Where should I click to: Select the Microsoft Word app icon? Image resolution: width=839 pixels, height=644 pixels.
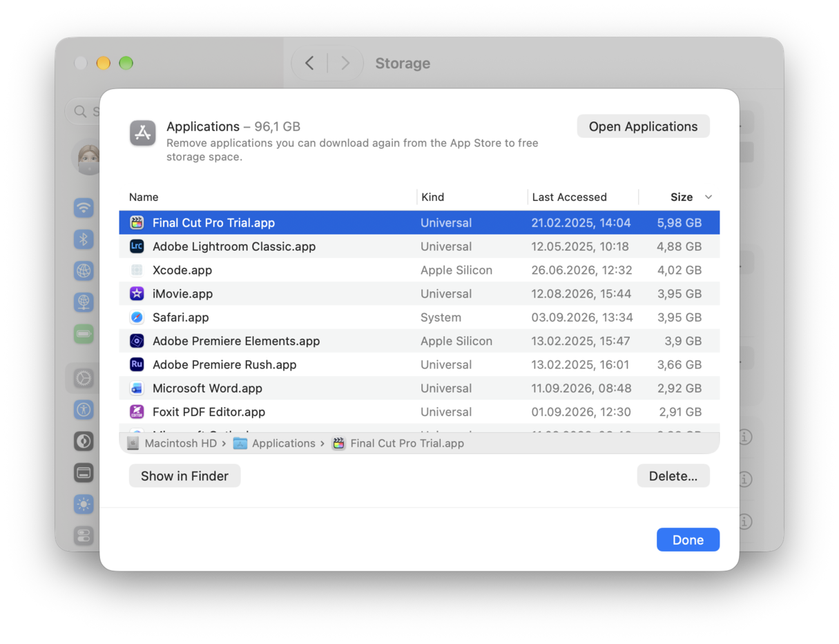click(x=137, y=388)
